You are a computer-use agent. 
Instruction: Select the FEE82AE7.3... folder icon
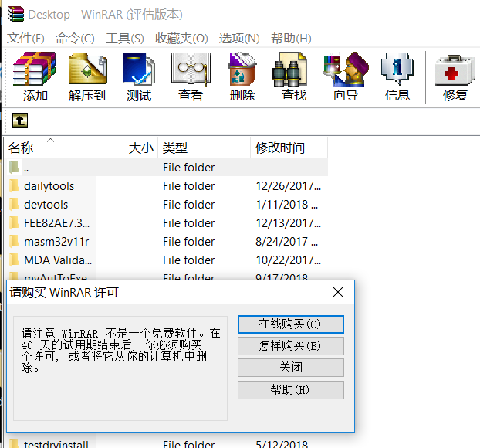tap(14, 222)
